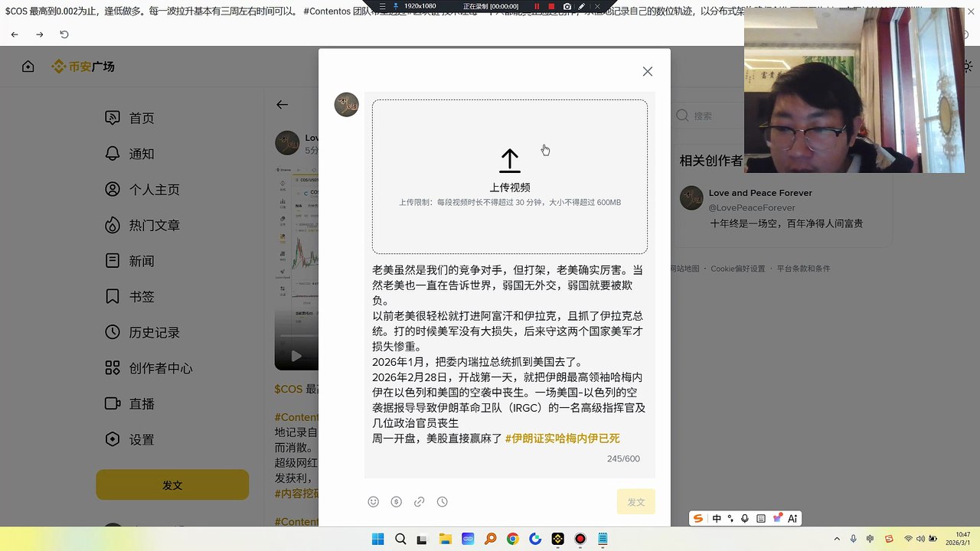The height and width of the screenshot is (551, 980).
Task: Click the bookmark icon beside 书签
Action: [x=113, y=296]
